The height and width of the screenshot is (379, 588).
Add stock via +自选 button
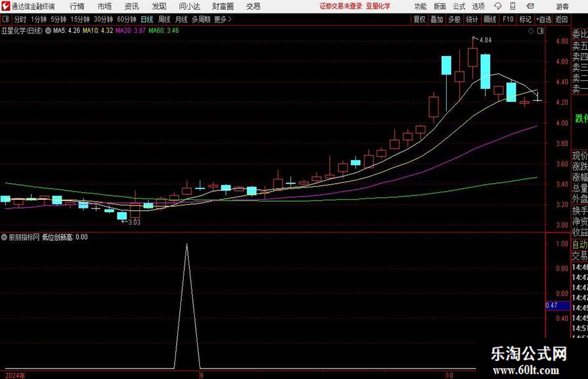point(544,19)
